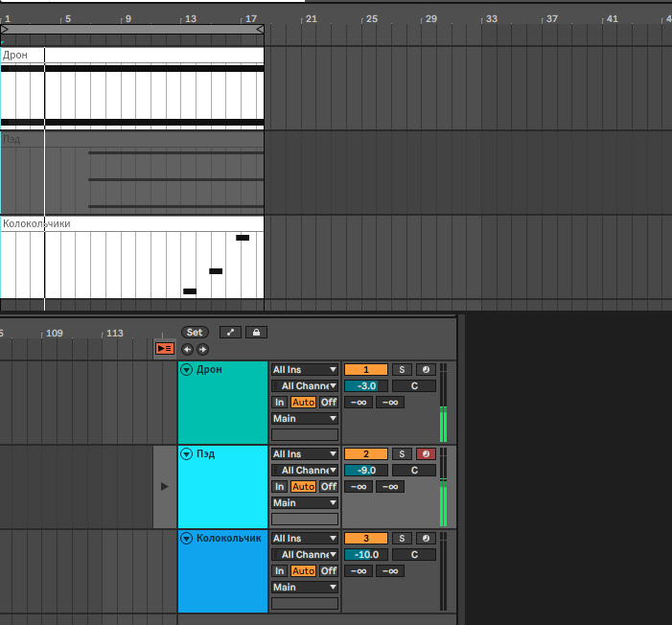Open Пэд Main output dropdown

coord(305,503)
